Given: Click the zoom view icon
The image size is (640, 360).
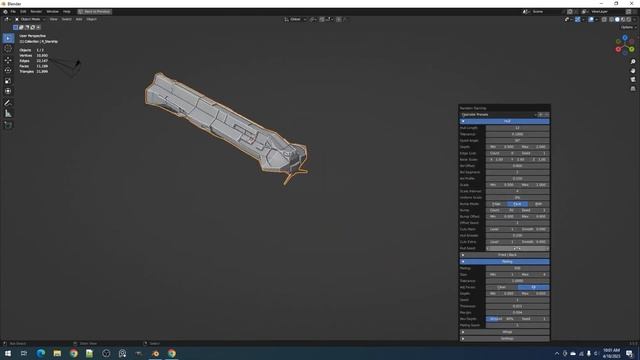Looking at the screenshot, I should click(x=633, y=62).
